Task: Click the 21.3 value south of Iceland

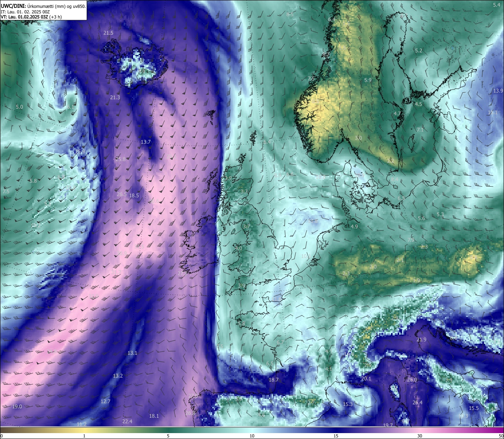Action: (x=115, y=97)
